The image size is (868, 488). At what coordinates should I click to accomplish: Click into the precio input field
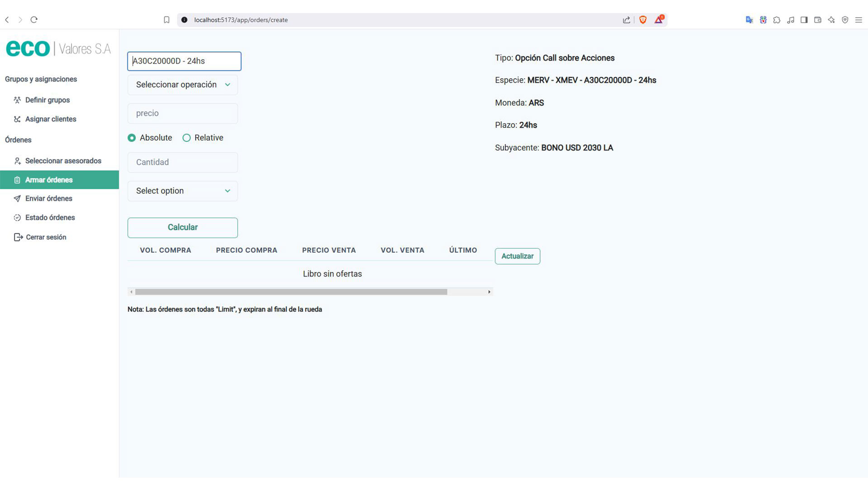click(183, 113)
